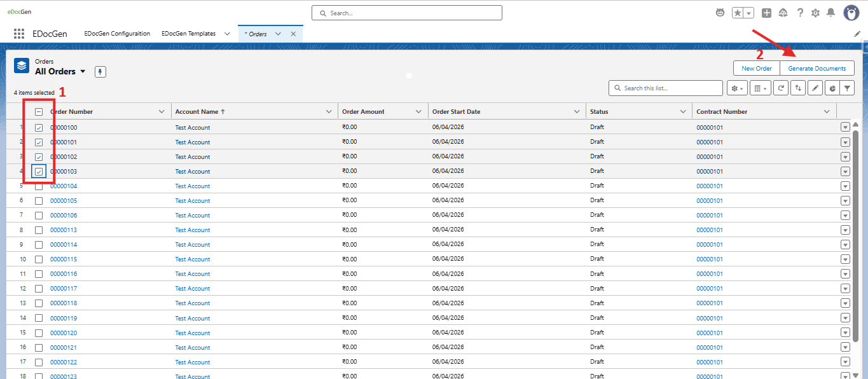Open the notifications bell icon

coord(830,13)
